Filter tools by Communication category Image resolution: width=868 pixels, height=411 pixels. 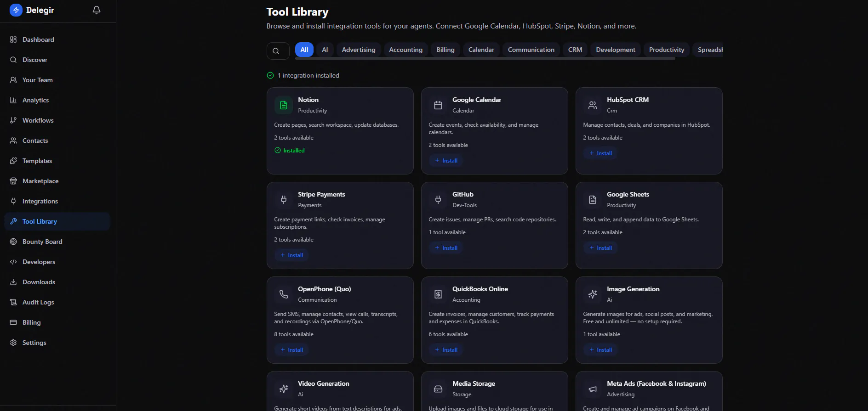(531, 50)
